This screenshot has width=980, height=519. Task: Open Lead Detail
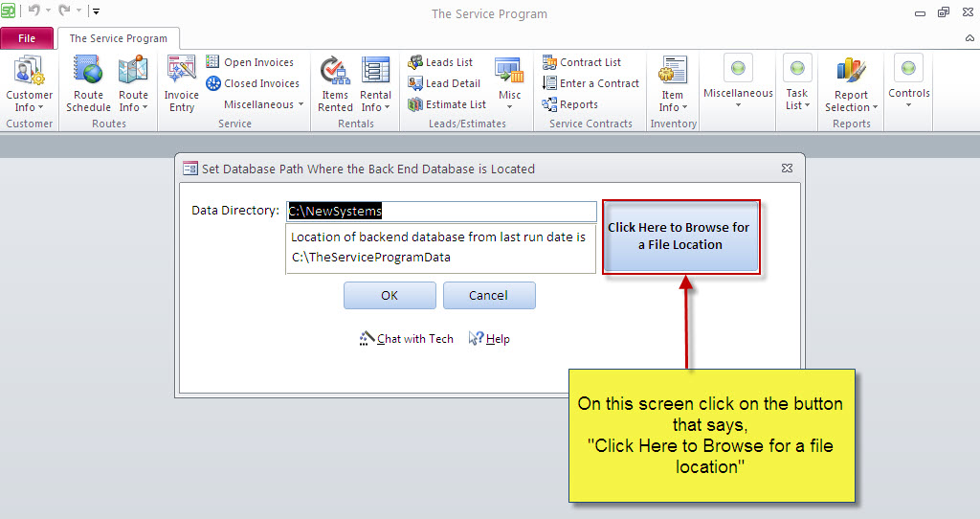(444, 83)
